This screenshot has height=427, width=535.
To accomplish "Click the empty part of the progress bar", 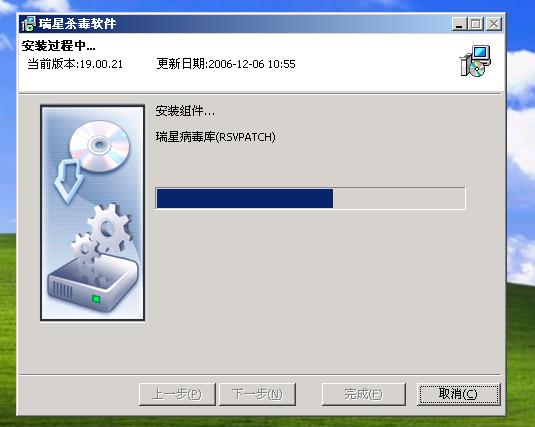I will pos(399,198).
